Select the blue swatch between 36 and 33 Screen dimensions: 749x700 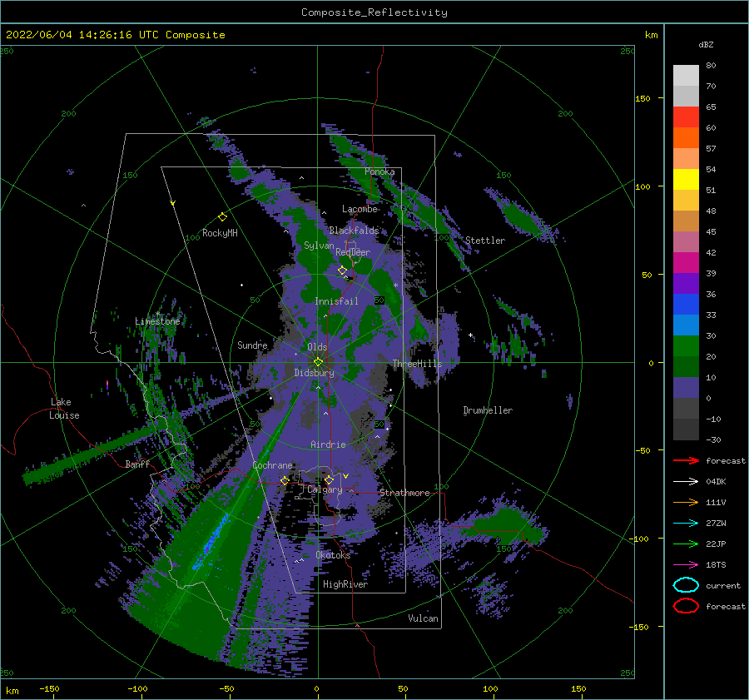coord(686,304)
